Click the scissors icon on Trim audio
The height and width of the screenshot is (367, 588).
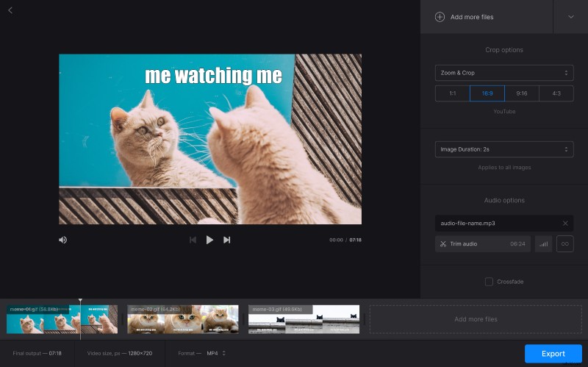(x=443, y=244)
